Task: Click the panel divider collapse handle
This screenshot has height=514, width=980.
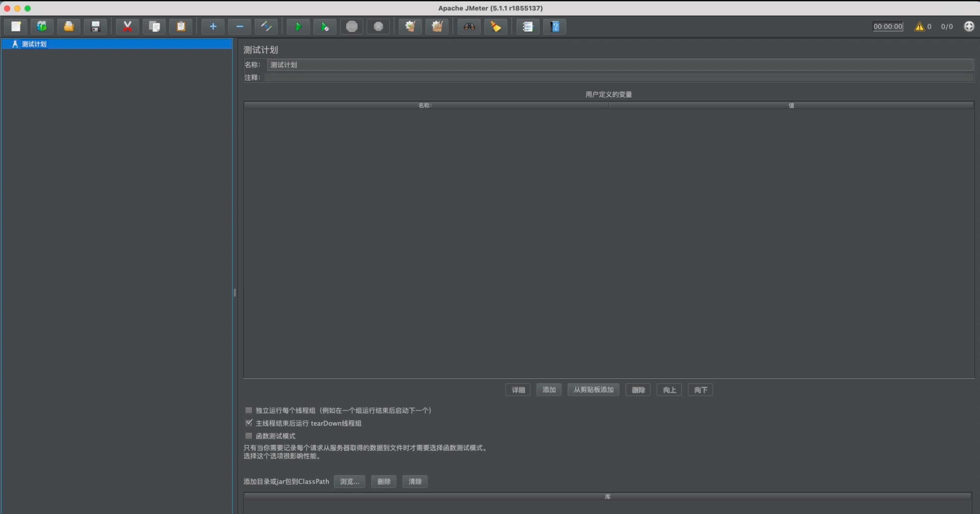Action: click(x=235, y=293)
